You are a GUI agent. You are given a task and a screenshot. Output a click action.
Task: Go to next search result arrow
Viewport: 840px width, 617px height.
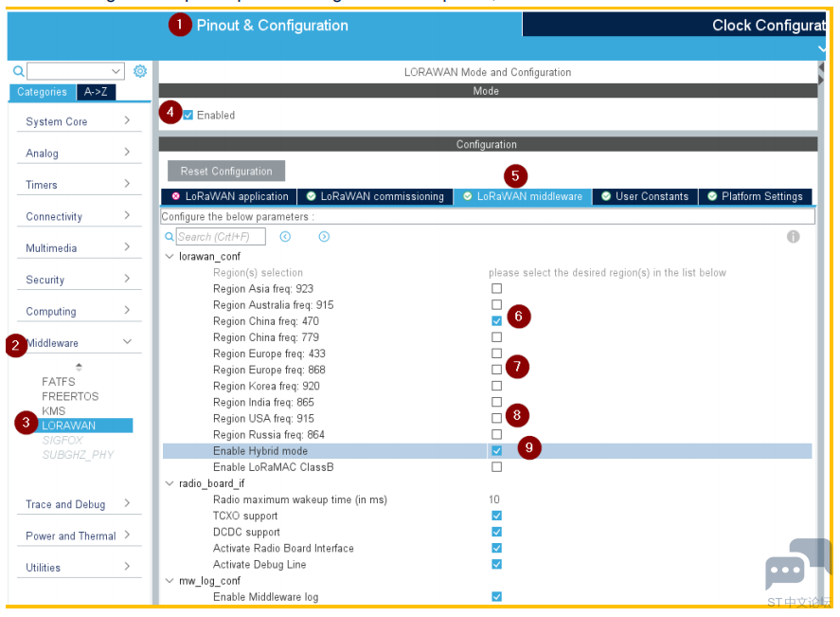pyautogui.click(x=324, y=237)
